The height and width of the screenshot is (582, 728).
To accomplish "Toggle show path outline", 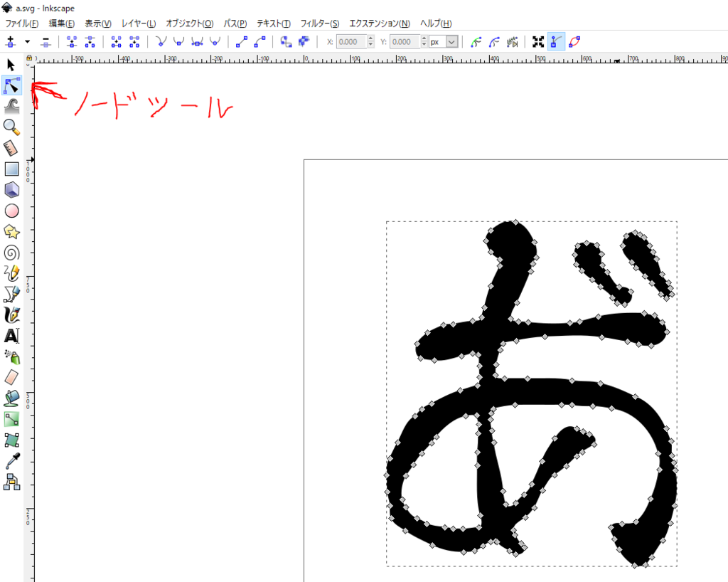I will pyautogui.click(x=574, y=42).
